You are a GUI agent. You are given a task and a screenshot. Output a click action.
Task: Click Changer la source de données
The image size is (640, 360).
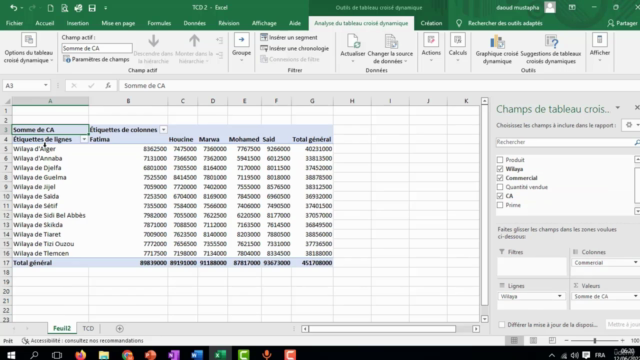click(390, 49)
